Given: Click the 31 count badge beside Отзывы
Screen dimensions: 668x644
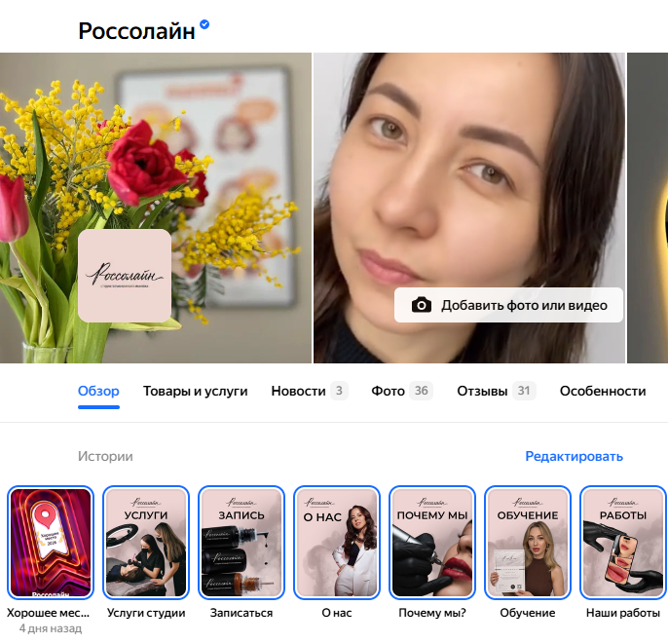Looking at the screenshot, I should 524,391.
